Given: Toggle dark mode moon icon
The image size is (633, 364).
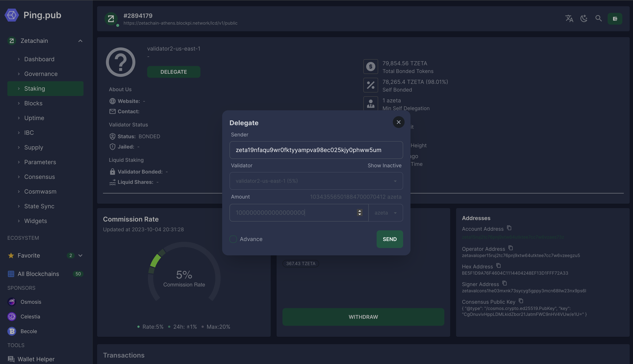Looking at the screenshot, I should [x=584, y=19].
